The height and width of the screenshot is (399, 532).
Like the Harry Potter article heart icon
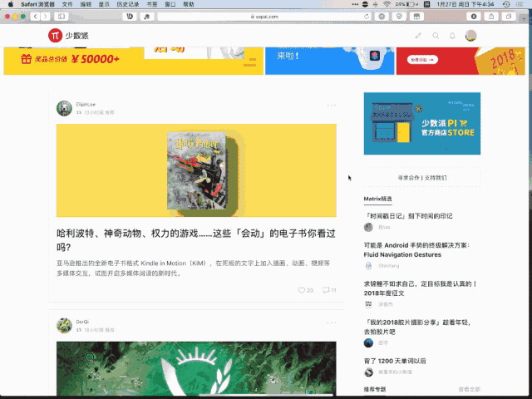tap(301, 290)
